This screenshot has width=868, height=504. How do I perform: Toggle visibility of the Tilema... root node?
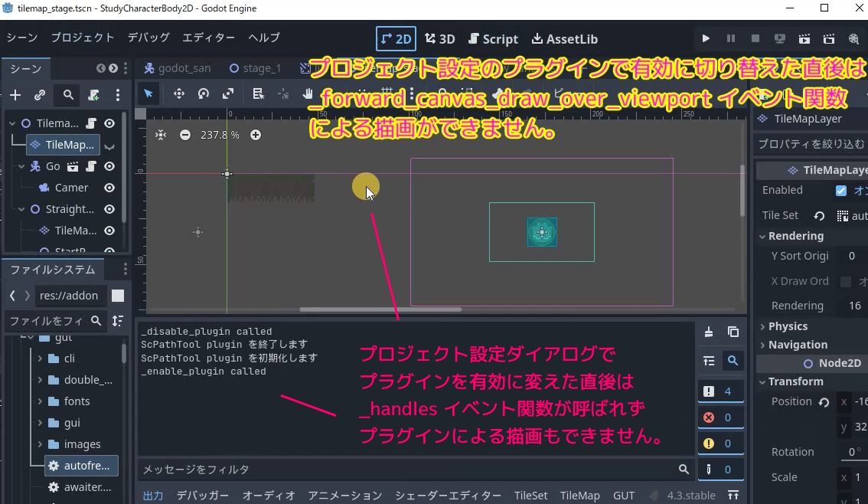click(109, 123)
